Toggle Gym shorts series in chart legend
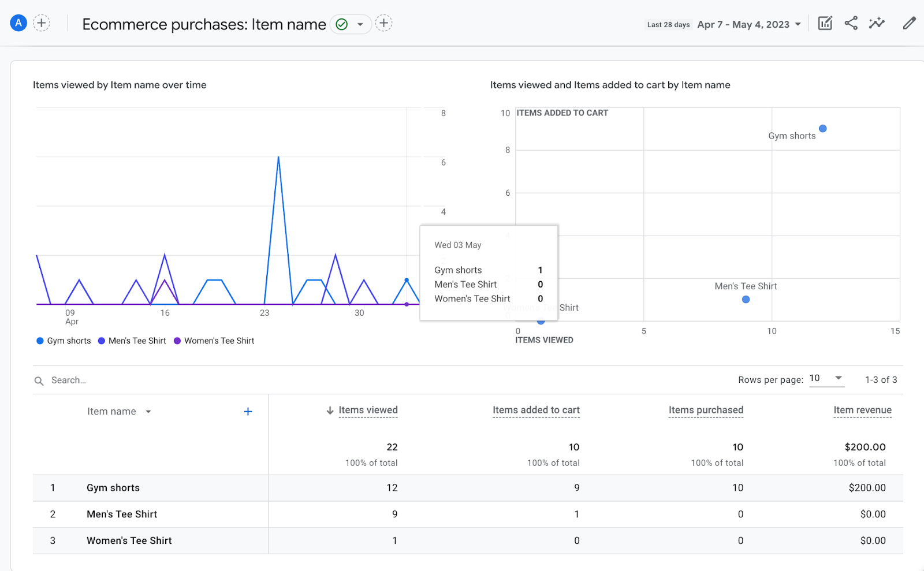This screenshot has height=571, width=924. 64,341
